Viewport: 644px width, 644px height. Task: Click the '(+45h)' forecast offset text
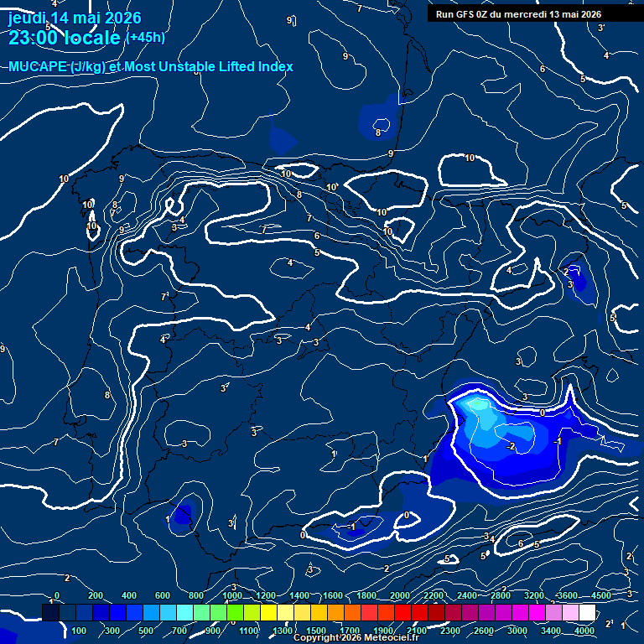pyautogui.click(x=145, y=38)
